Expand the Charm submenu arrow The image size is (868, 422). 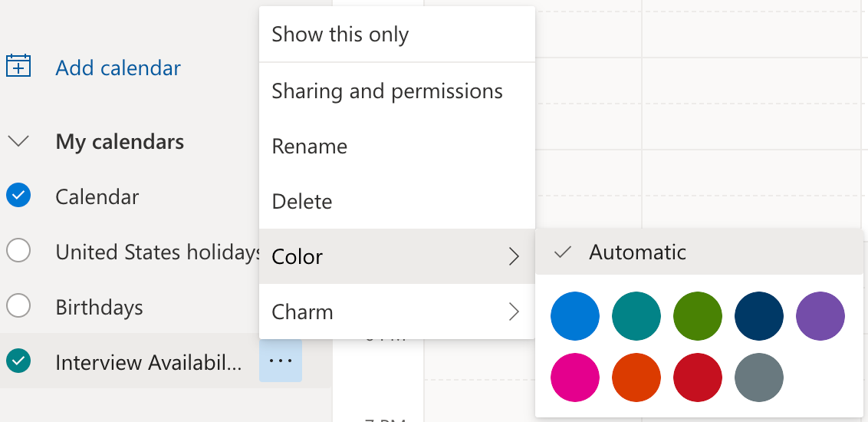pos(515,312)
